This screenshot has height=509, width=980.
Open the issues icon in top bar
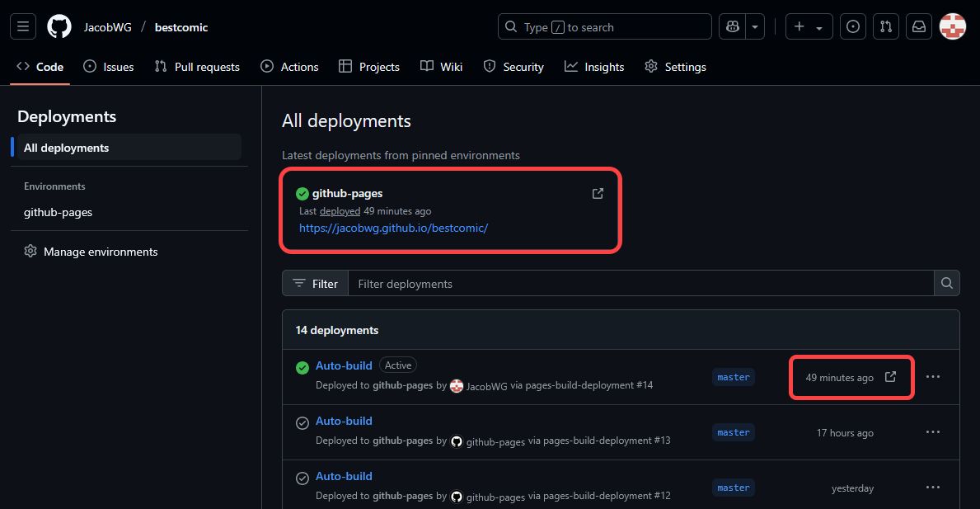click(x=853, y=26)
